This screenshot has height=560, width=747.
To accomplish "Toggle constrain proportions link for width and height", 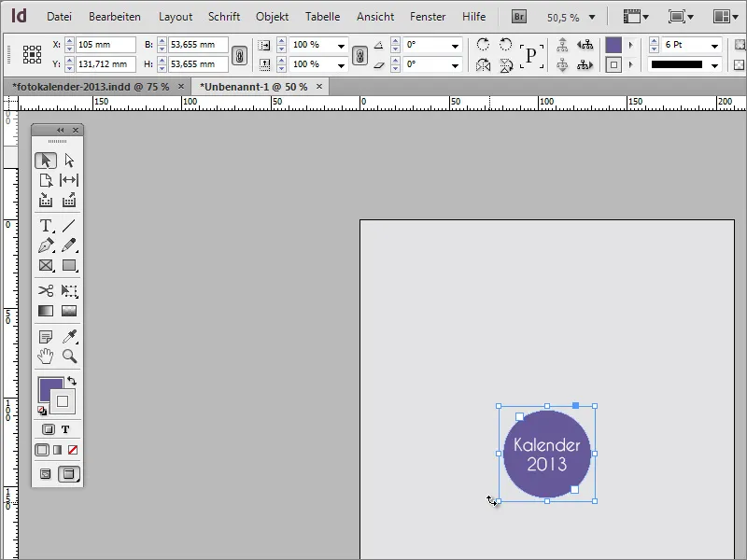I will click(239, 55).
